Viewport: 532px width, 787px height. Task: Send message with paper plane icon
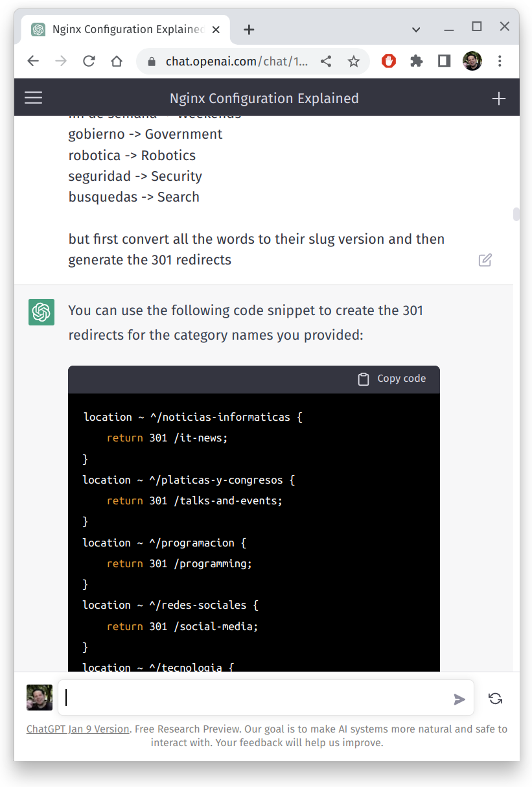coord(459,699)
